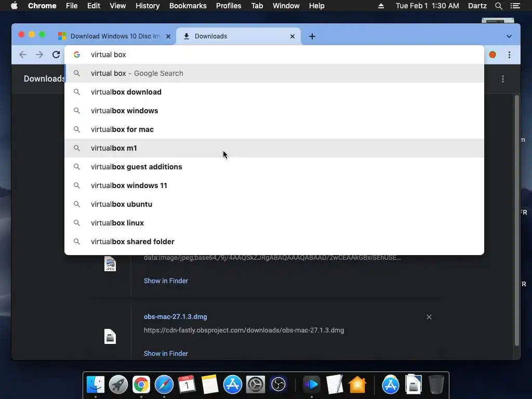Select the 'virtualbox windows 11' suggestion

click(274, 185)
